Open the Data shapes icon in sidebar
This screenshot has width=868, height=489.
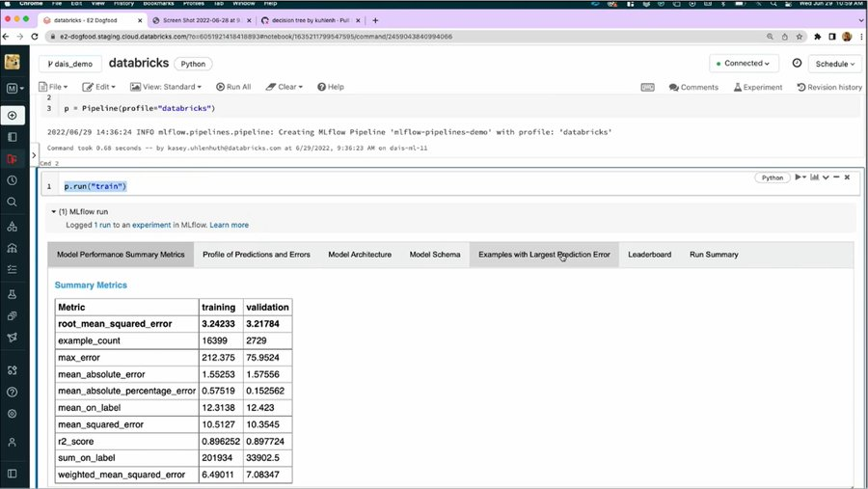click(x=13, y=227)
